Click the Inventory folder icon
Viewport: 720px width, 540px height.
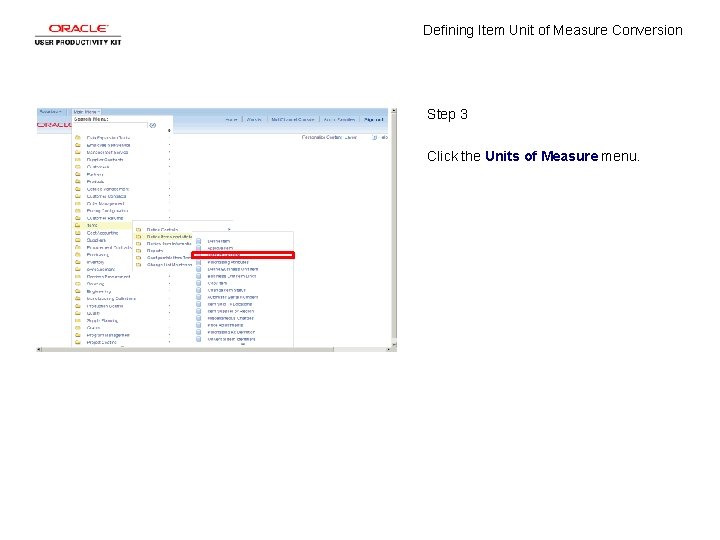pos(78,262)
